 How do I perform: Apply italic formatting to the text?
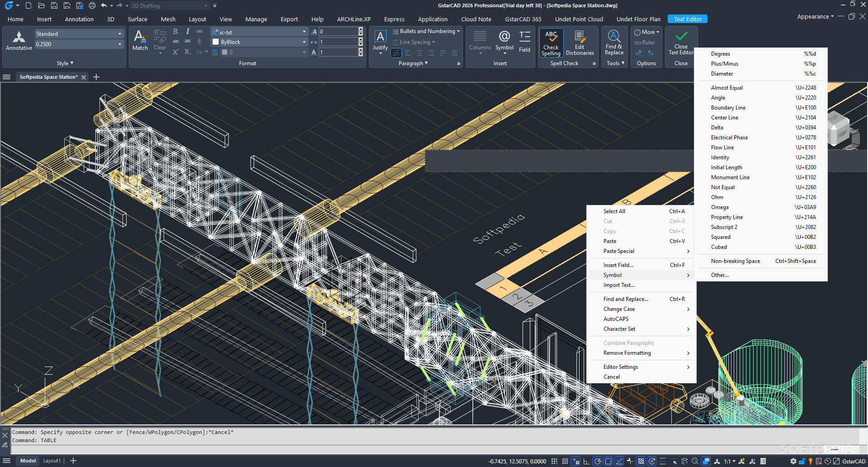(x=187, y=31)
